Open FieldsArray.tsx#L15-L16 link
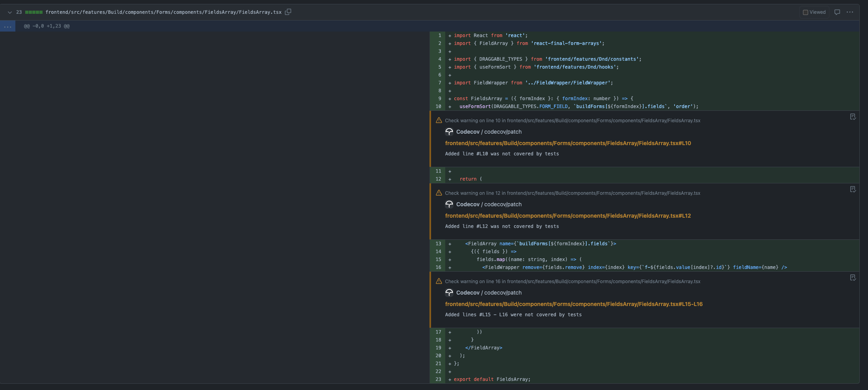 pos(574,304)
